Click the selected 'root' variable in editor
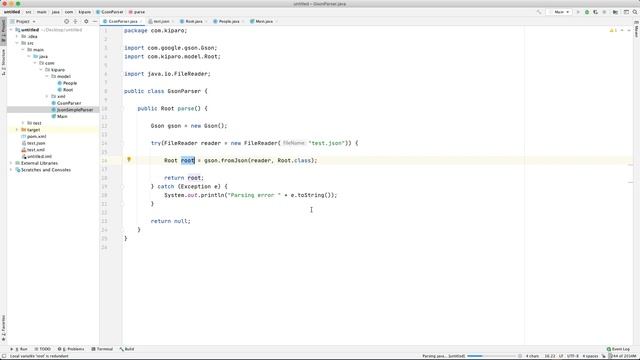640x360 pixels. point(188,160)
